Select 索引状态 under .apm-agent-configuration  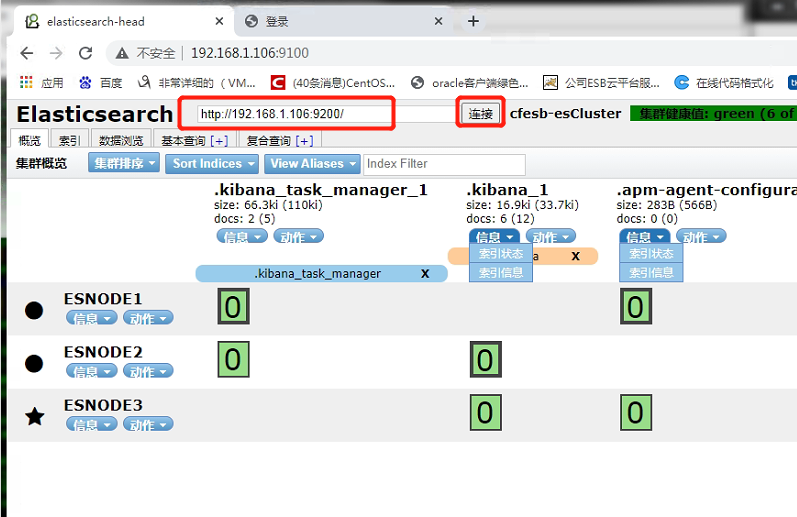pyautogui.click(x=651, y=253)
